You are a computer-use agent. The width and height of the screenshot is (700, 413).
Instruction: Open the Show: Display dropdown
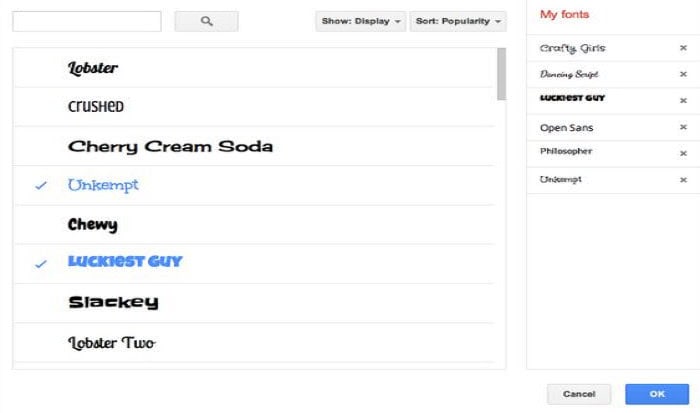click(361, 21)
